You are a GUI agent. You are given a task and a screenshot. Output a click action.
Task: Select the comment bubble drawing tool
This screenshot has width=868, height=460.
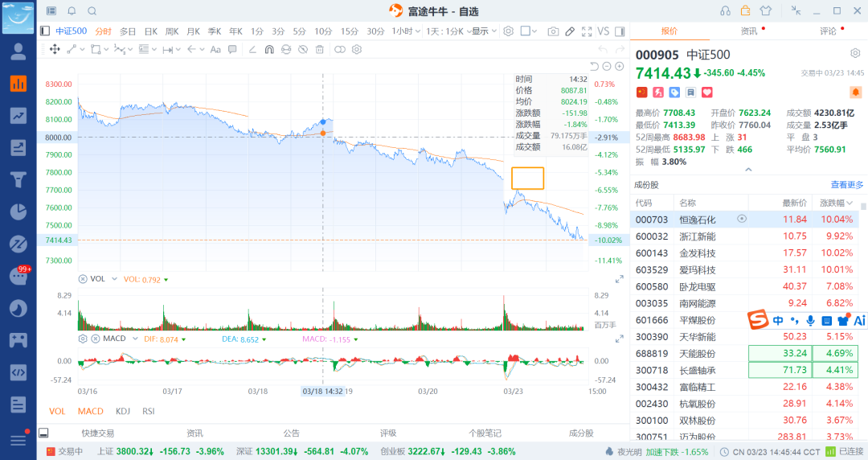tap(232, 49)
